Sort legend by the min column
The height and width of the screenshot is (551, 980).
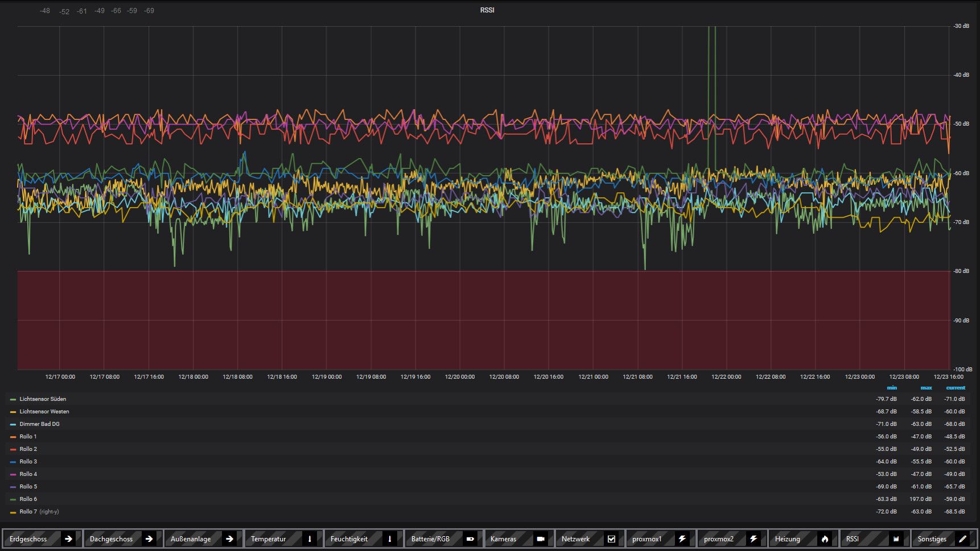tap(892, 388)
